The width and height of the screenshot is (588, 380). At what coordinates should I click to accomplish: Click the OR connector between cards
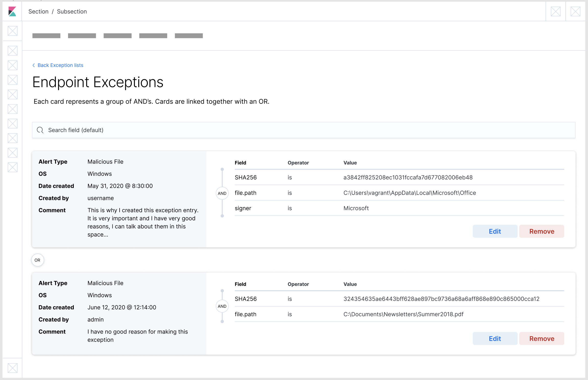coord(37,260)
